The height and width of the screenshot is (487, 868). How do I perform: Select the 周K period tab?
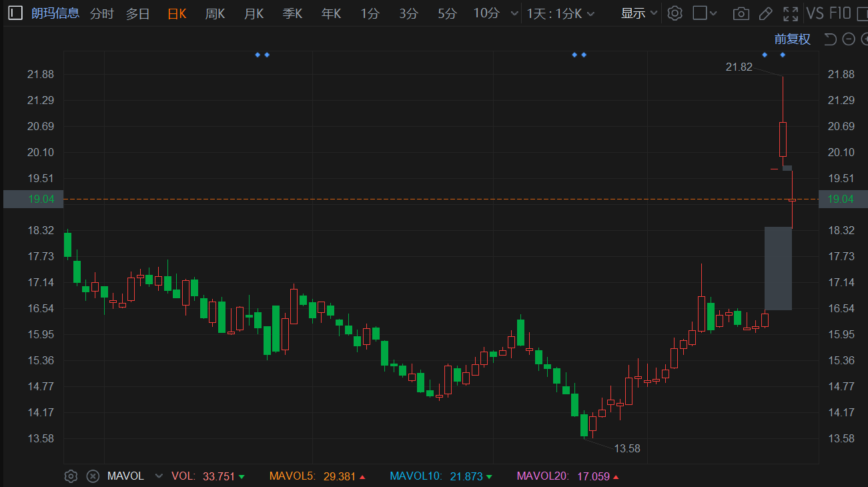tap(215, 13)
